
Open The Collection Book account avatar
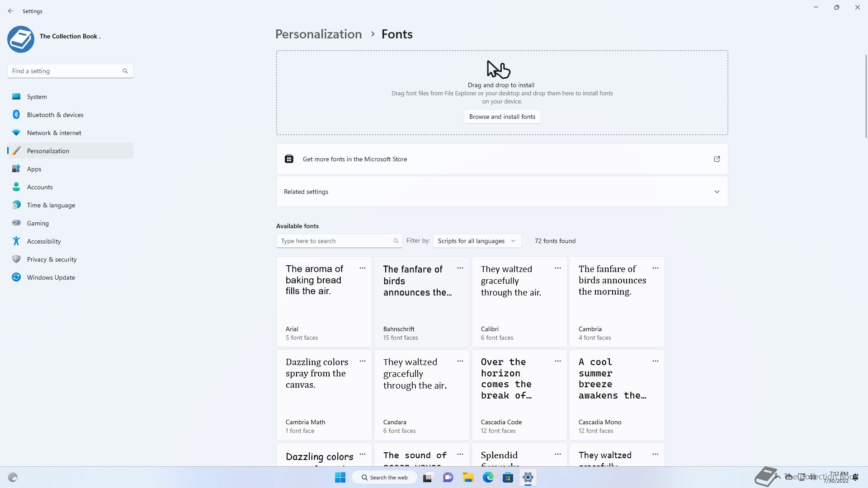pyautogui.click(x=21, y=39)
